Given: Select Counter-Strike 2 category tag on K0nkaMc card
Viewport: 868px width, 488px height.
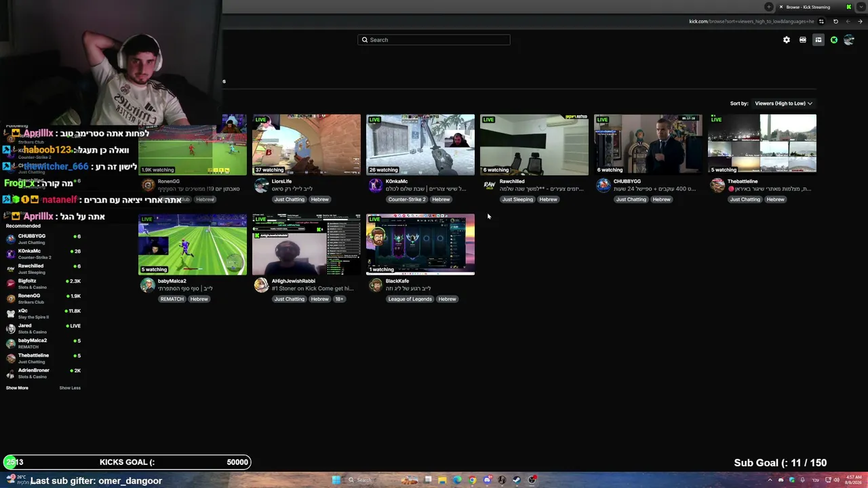Looking at the screenshot, I should [407, 200].
